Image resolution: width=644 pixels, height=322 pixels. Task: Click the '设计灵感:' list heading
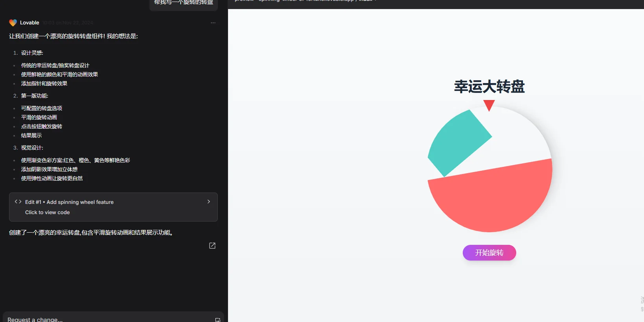tap(32, 53)
